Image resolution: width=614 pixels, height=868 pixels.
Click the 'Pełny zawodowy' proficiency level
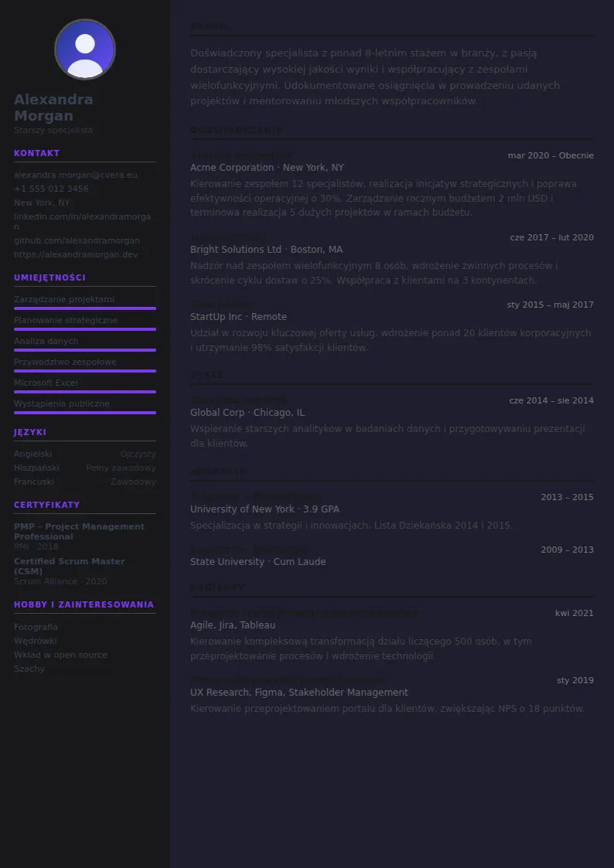point(121,468)
